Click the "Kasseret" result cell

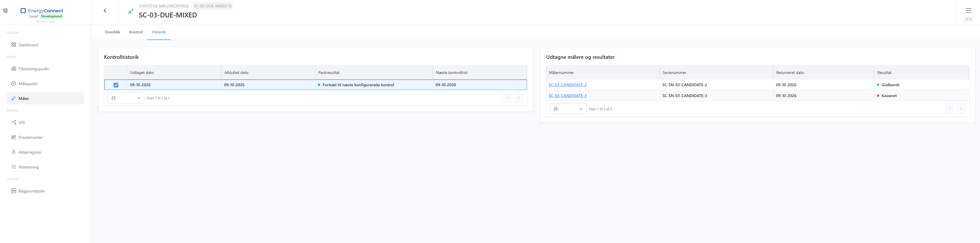pos(921,96)
